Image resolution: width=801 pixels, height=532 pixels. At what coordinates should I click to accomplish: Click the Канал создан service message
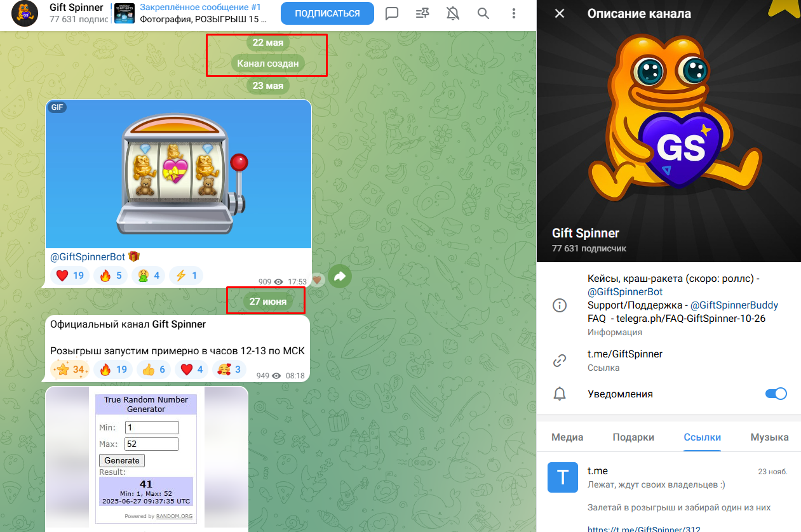pos(267,63)
